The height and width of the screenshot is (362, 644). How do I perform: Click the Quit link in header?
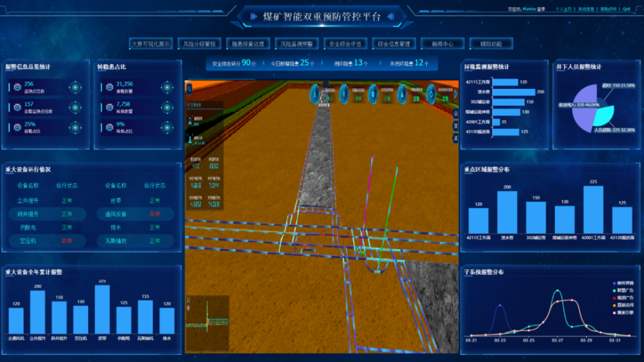627,10
